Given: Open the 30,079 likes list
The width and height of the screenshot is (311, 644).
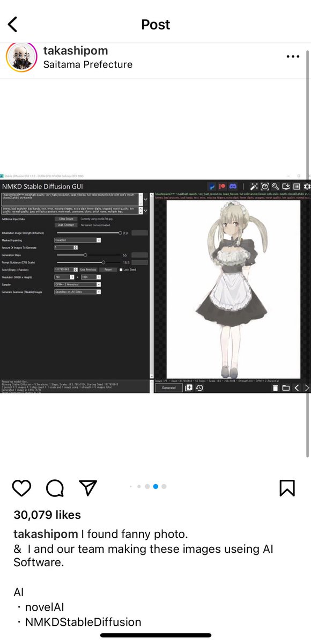Looking at the screenshot, I should click(x=47, y=515).
